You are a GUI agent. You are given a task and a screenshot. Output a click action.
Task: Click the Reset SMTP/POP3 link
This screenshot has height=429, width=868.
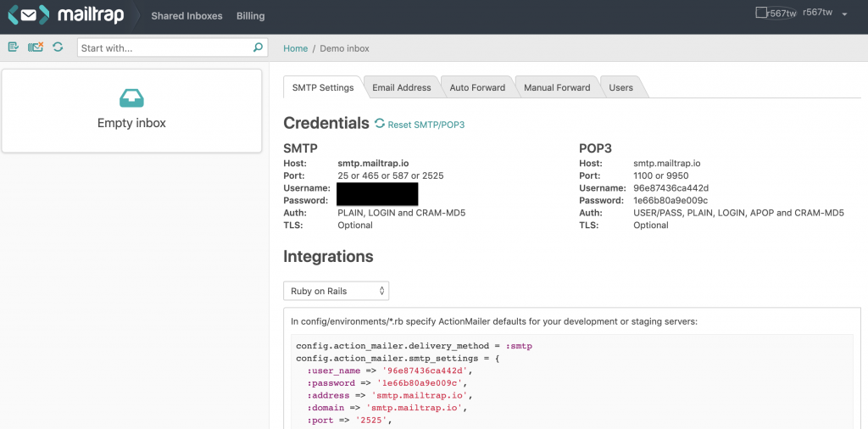click(x=426, y=125)
